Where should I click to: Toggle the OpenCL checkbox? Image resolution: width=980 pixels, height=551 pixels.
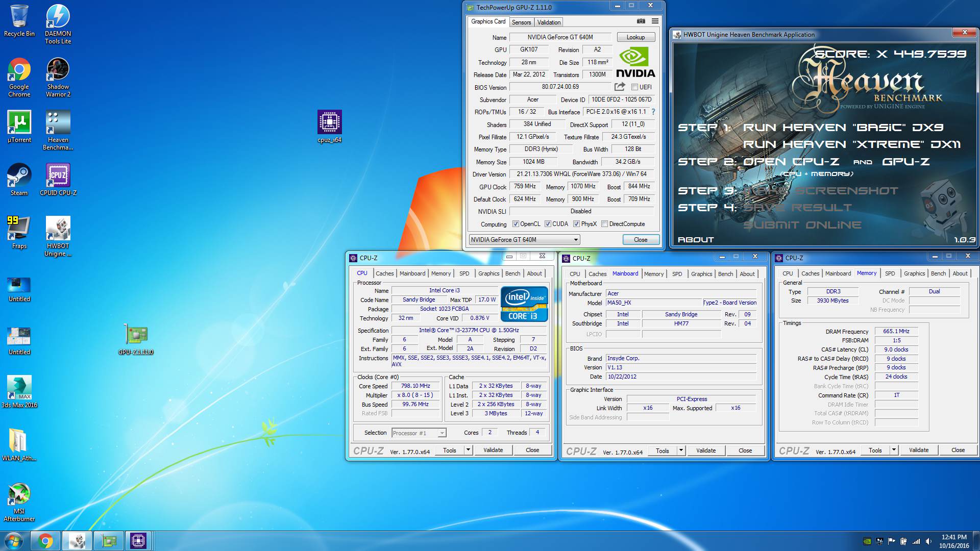[x=516, y=224]
